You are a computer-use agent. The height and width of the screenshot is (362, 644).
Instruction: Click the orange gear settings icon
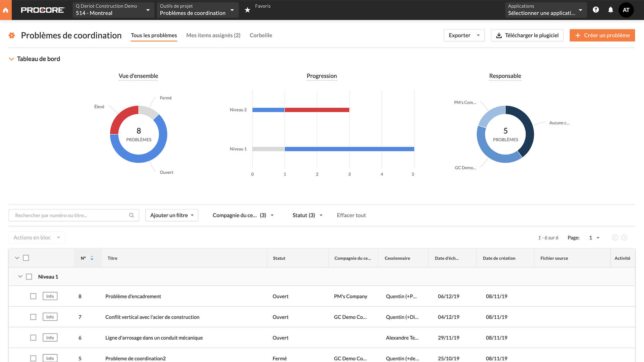click(x=12, y=36)
